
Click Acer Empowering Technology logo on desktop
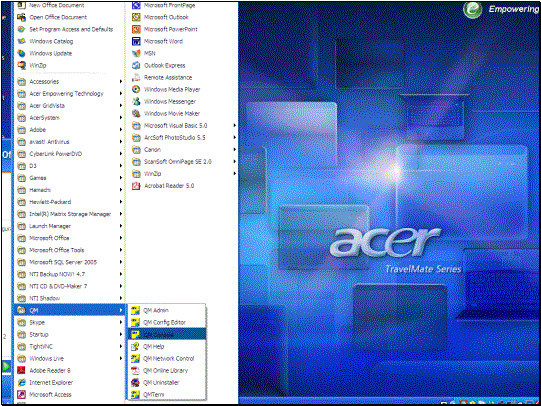click(x=472, y=10)
